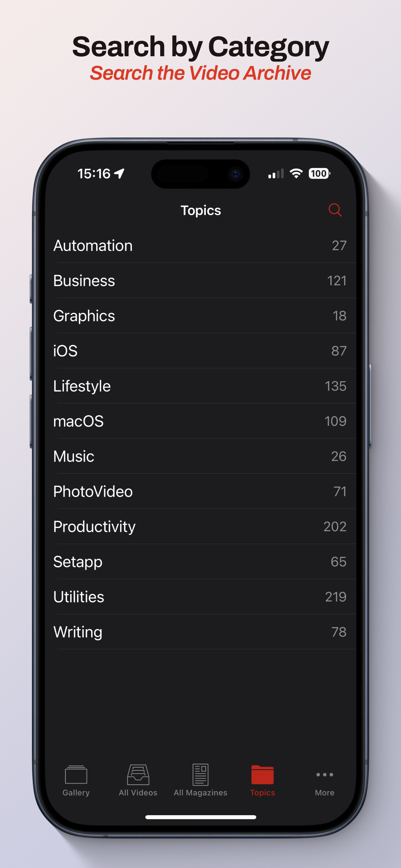Open the iOS topic
The image size is (401, 868).
200,351
